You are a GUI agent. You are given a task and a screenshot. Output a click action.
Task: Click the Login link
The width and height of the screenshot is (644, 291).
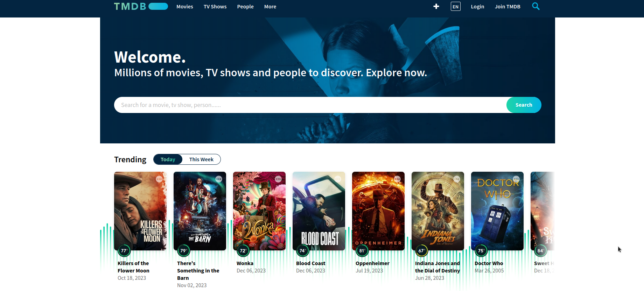(477, 7)
